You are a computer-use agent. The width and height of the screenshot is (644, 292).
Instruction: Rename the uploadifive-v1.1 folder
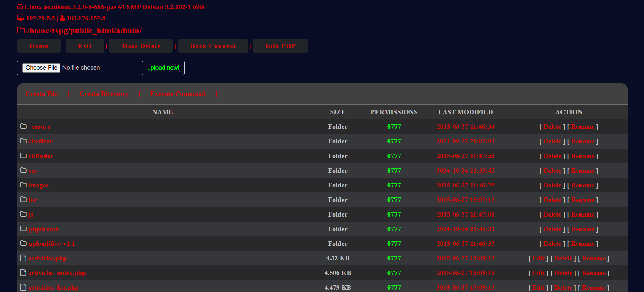583,244
